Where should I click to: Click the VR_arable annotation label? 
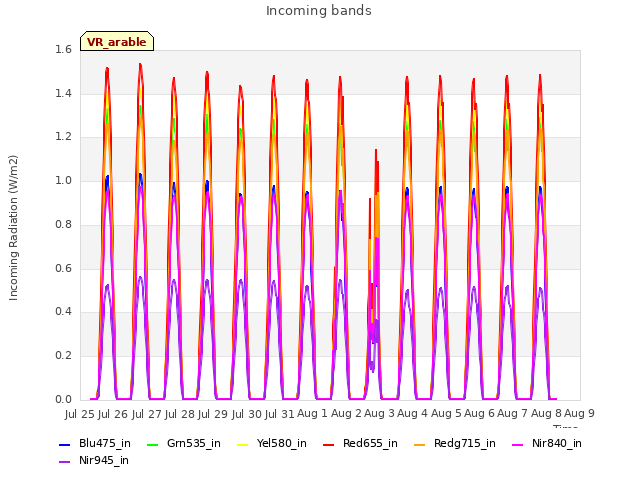(117, 42)
